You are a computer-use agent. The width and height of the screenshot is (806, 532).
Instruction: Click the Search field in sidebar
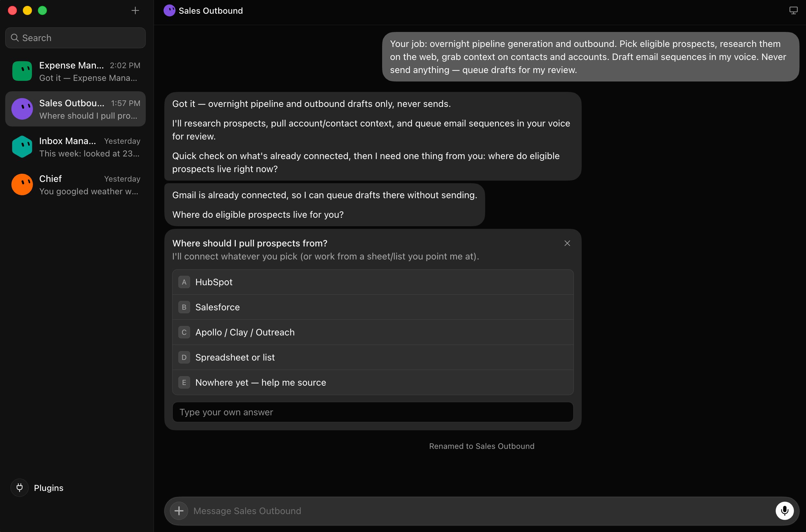[x=75, y=38]
